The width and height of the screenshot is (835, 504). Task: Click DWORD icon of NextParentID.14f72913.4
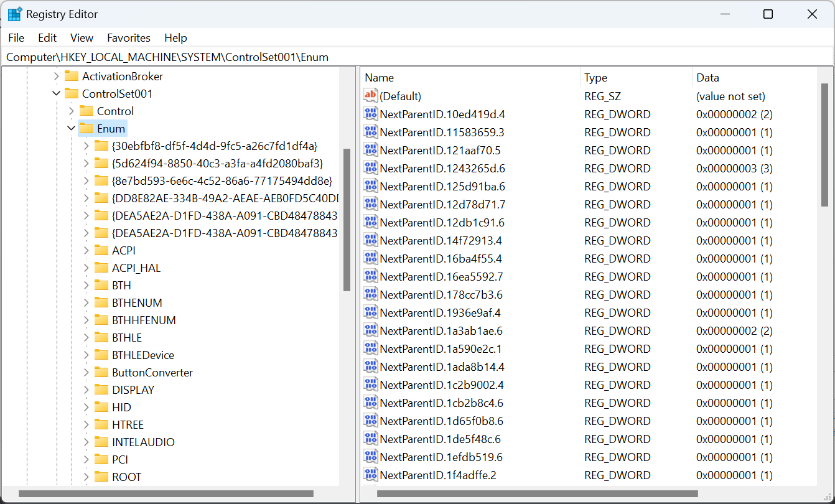tap(371, 240)
